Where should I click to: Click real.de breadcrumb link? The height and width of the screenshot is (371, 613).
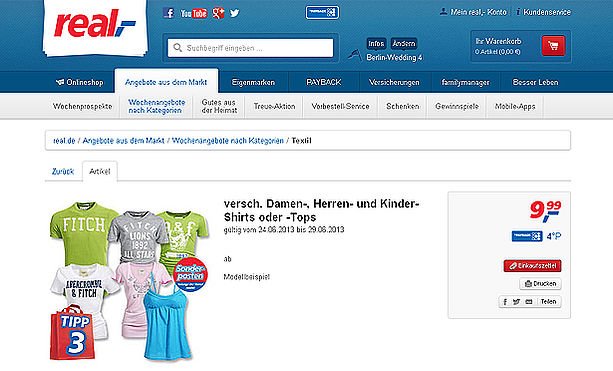coord(64,141)
